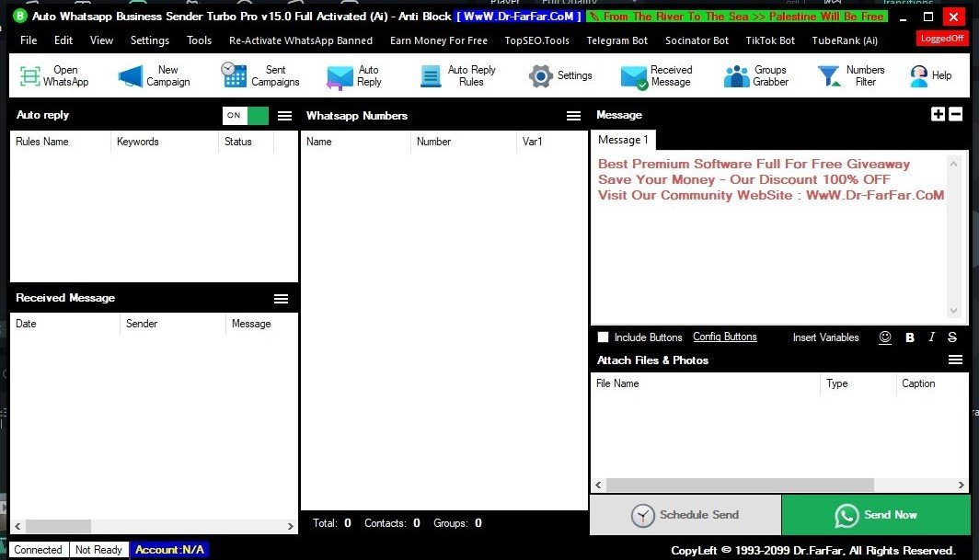Start a New Campaign

click(x=155, y=75)
